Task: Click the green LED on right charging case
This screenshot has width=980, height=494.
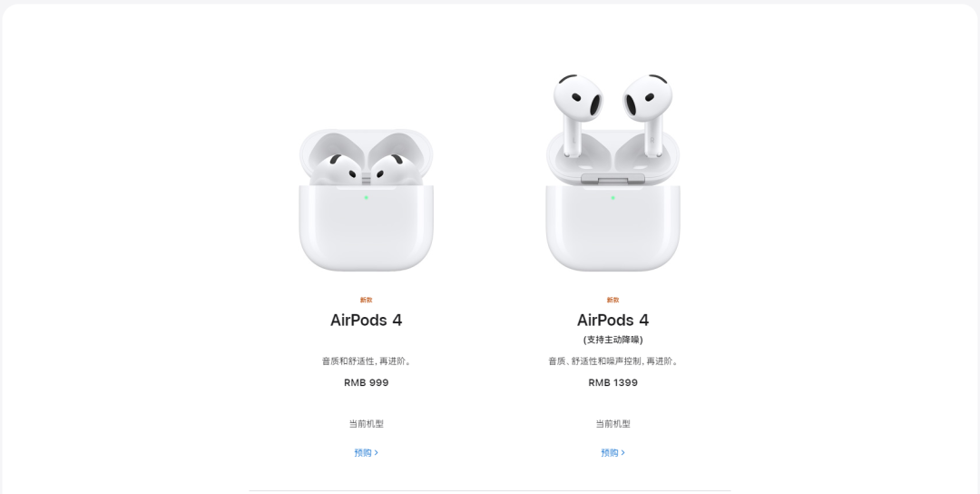Action: pos(612,198)
